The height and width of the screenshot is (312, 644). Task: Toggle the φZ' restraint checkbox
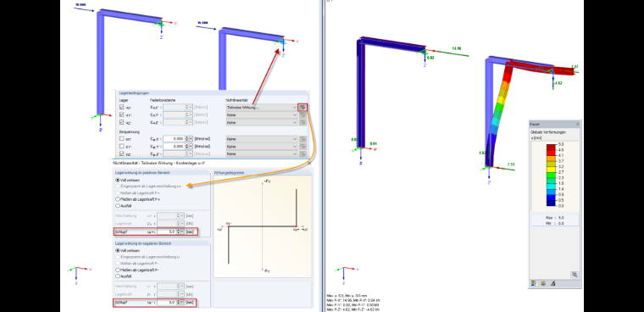[x=121, y=153]
